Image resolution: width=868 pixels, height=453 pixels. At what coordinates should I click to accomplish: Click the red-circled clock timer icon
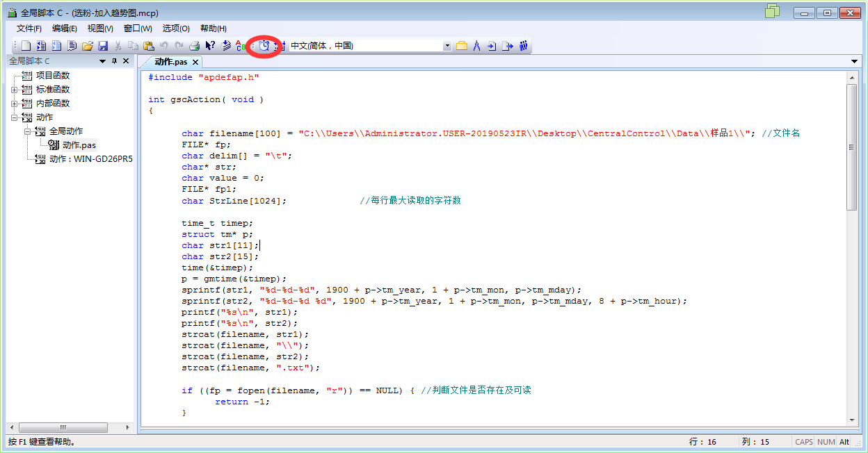264,45
